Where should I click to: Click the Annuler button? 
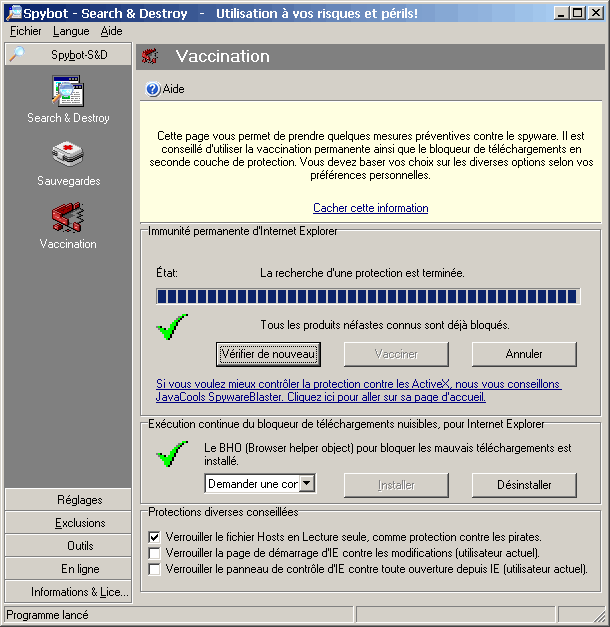(524, 354)
